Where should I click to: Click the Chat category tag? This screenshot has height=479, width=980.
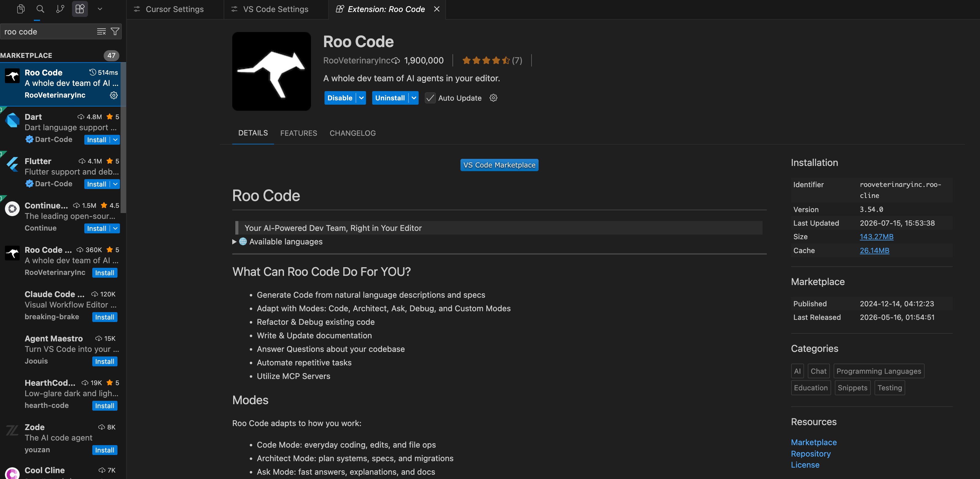(818, 371)
